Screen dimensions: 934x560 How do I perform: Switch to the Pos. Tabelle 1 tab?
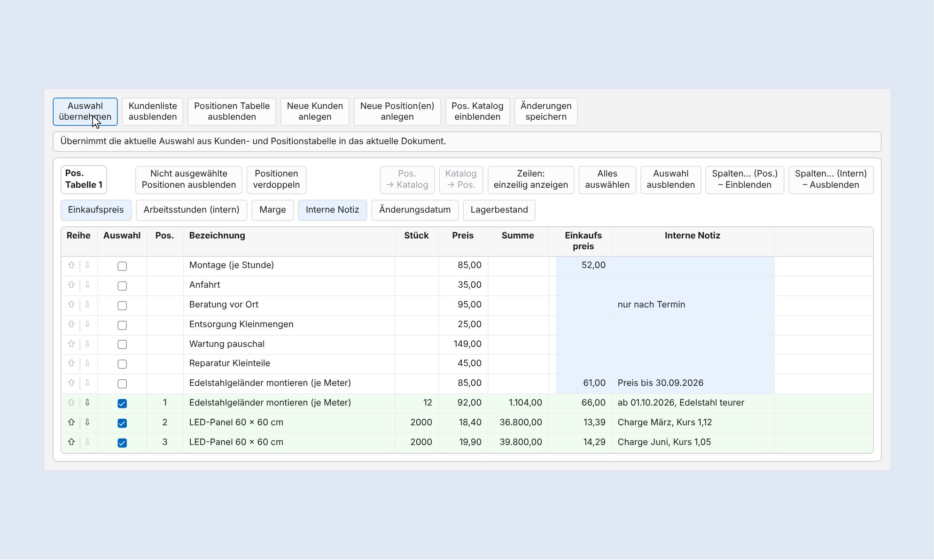pyautogui.click(x=84, y=179)
